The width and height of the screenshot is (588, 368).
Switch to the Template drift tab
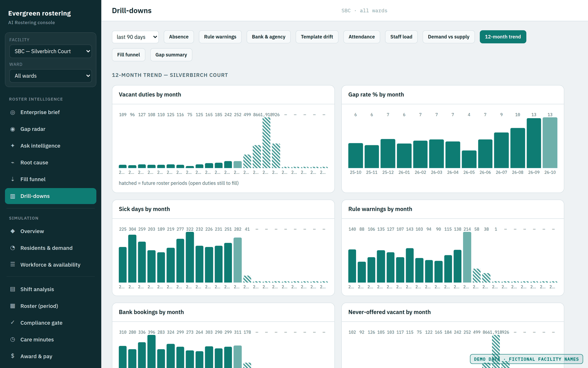(317, 37)
